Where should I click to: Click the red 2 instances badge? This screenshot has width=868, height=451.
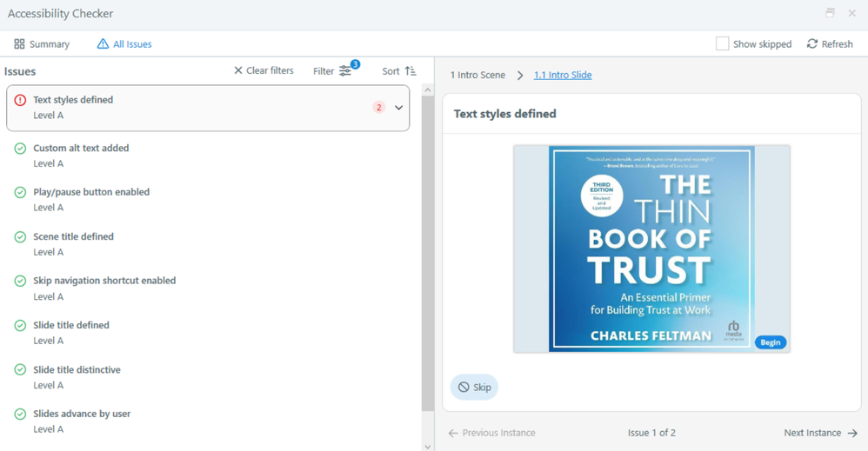point(378,108)
